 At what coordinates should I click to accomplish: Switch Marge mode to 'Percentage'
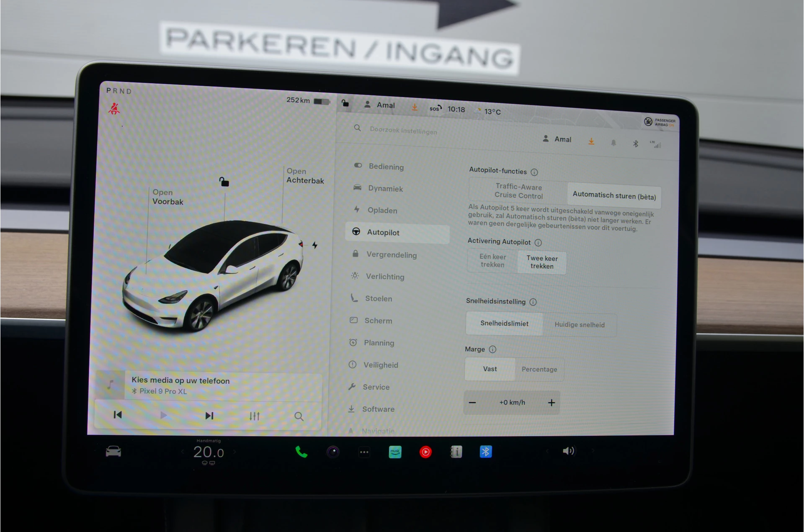539,369
